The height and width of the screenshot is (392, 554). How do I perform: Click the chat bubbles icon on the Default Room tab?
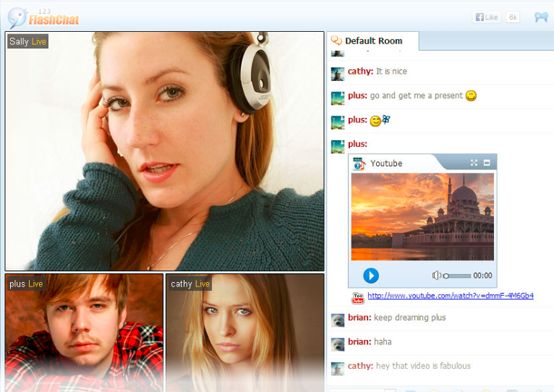tap(336, 41)
